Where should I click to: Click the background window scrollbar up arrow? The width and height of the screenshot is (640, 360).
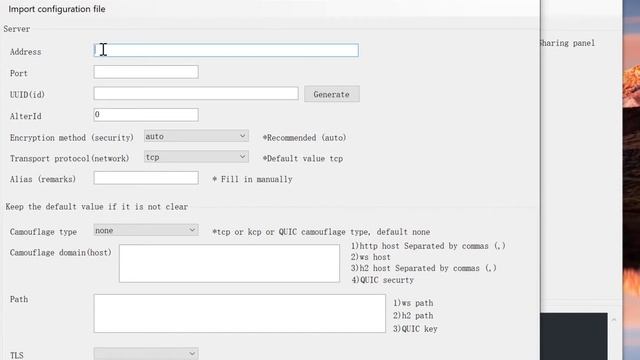[614, 320]
